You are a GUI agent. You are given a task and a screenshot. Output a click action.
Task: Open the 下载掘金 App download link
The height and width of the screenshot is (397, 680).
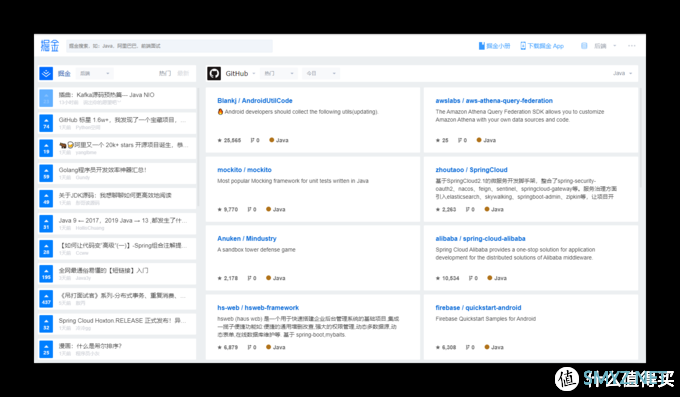click(x=542, y=46)
